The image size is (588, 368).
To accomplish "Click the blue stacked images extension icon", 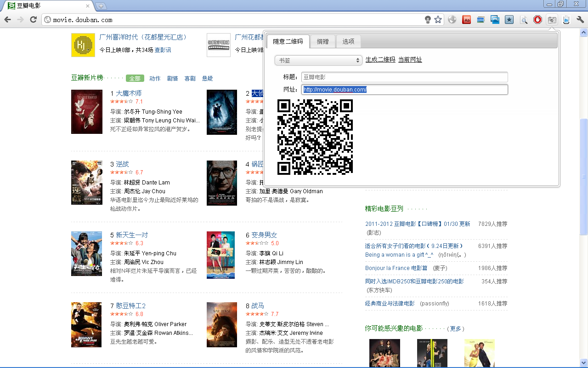I will (x=495, y=19).
